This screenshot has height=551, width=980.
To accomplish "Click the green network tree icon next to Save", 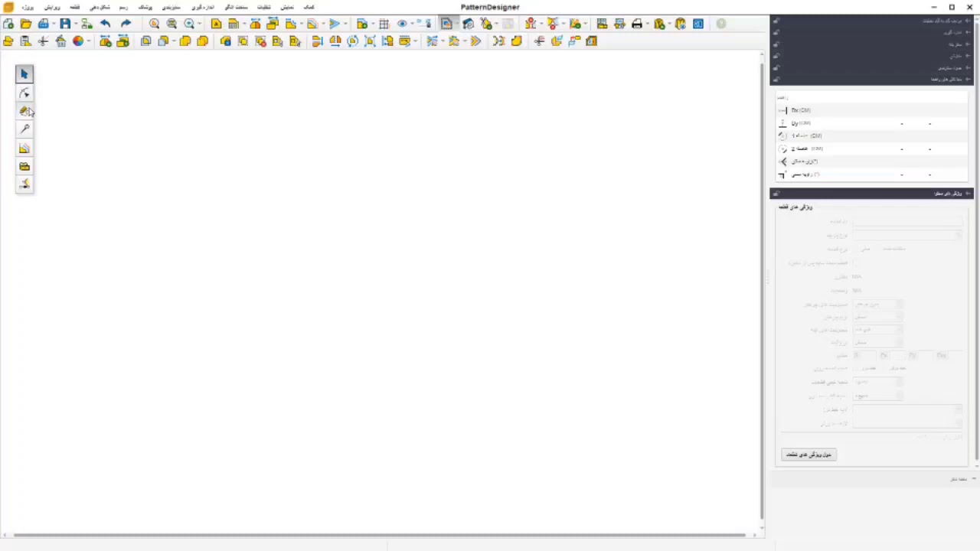I will point(86,24).
